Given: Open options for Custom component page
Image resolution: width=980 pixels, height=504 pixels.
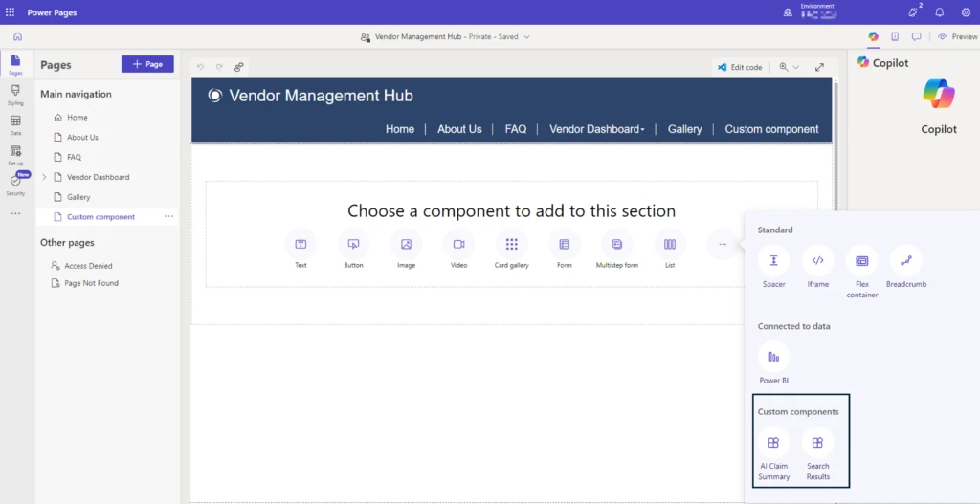Looking at the screenshot, I should pos(169,217).
